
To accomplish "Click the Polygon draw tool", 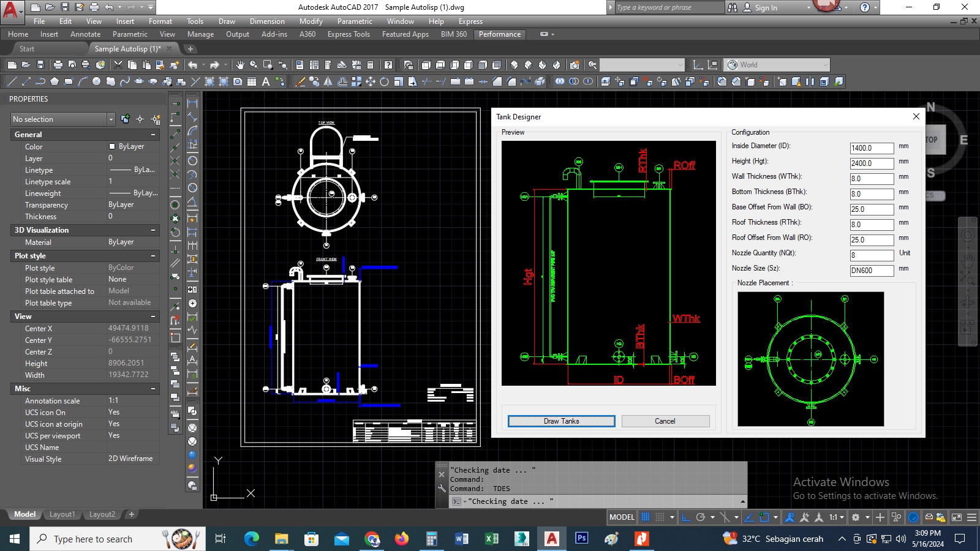I will pos(55,81).
